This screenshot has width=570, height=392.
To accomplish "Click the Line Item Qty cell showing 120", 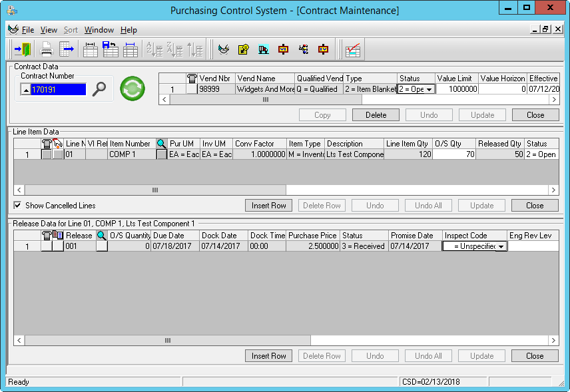I will click(408, 154).
